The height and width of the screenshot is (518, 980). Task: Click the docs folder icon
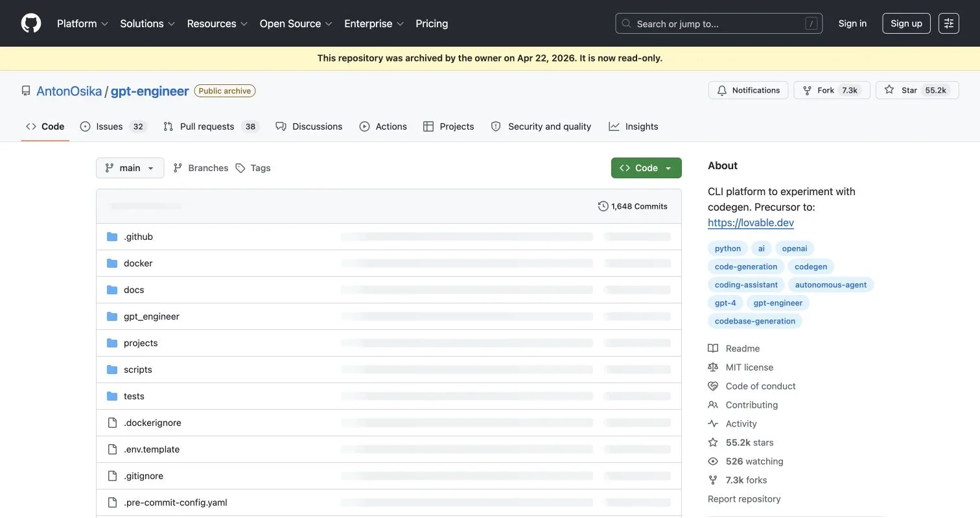tap(112, 290)
